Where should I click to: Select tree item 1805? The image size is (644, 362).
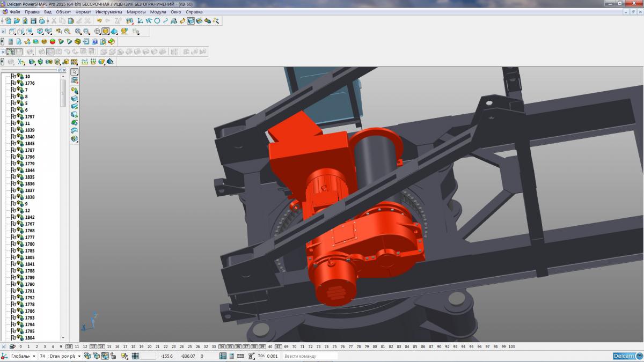pos(30,257)
